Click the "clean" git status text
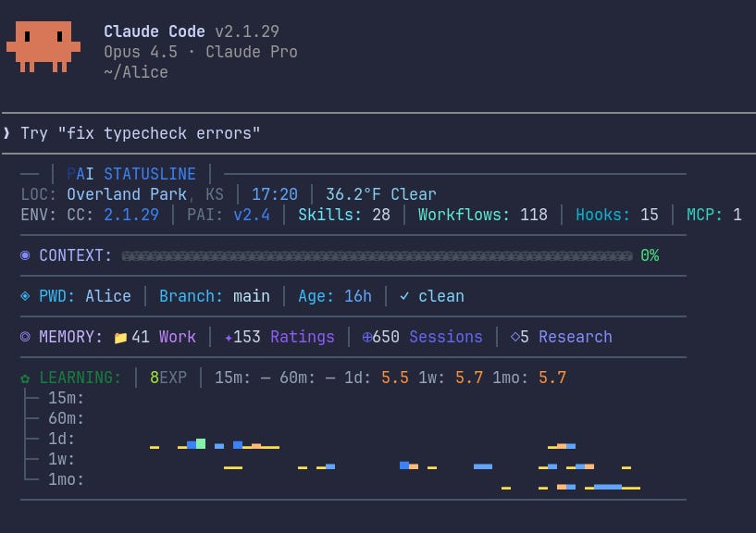 click(x=441, y=296)
